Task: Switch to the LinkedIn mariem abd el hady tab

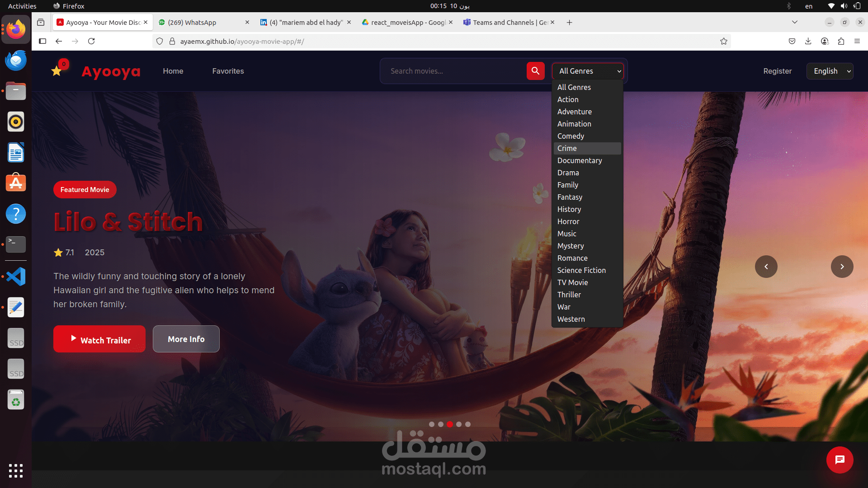Action: (x=305, y=23)
